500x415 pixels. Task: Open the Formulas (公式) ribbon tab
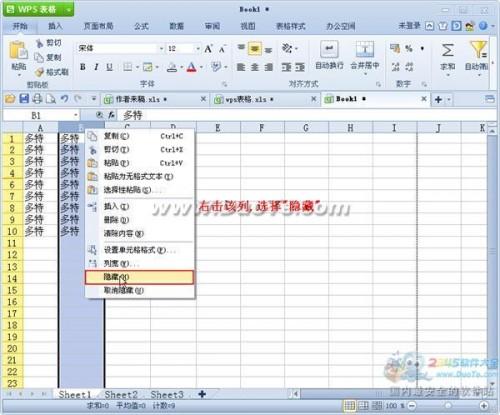(141, 26)
